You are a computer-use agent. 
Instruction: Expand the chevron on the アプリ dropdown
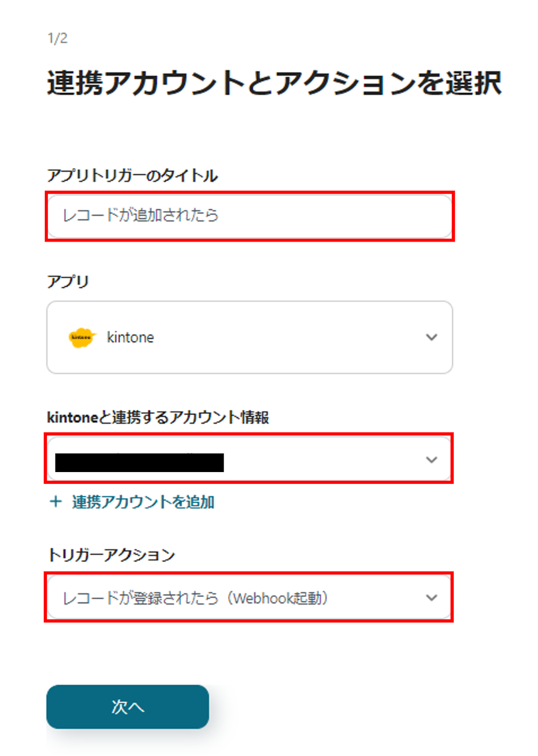pyautogui.click(x=431, y=337)
